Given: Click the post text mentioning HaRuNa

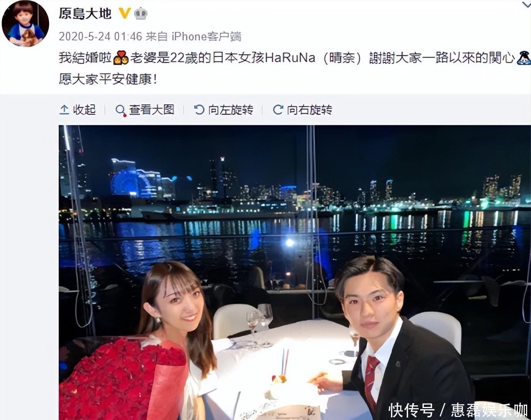Looking at the screenshot, I should coord(294,69).
